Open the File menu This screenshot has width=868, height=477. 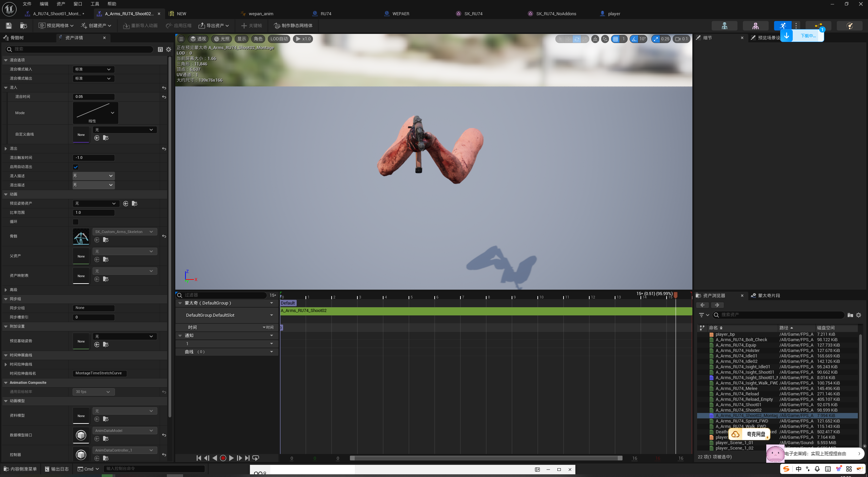[27, 4]
